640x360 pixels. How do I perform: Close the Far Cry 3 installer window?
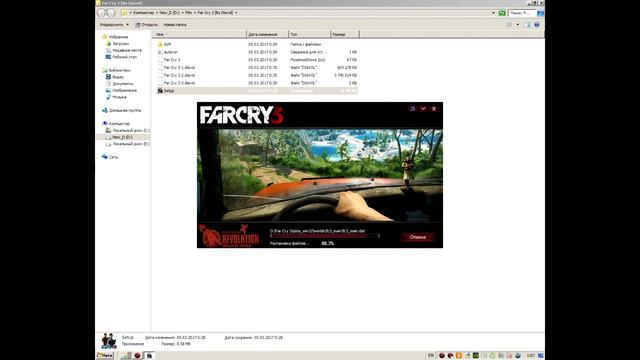click(x=434, y=109)
